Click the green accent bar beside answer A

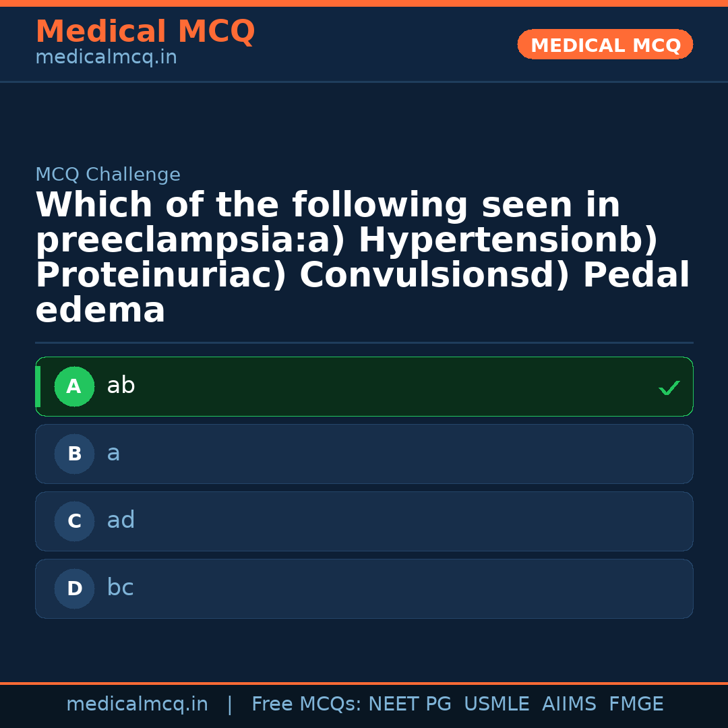coord(38,386)
